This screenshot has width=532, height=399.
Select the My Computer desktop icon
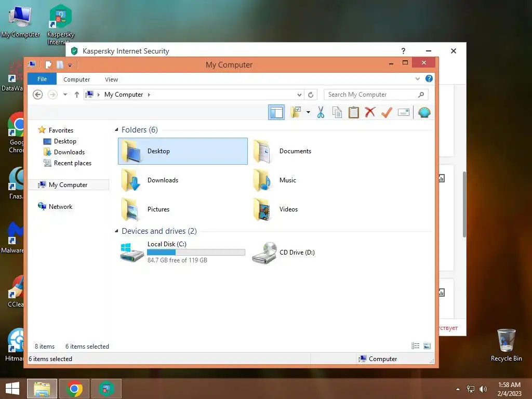coord(20,21)
